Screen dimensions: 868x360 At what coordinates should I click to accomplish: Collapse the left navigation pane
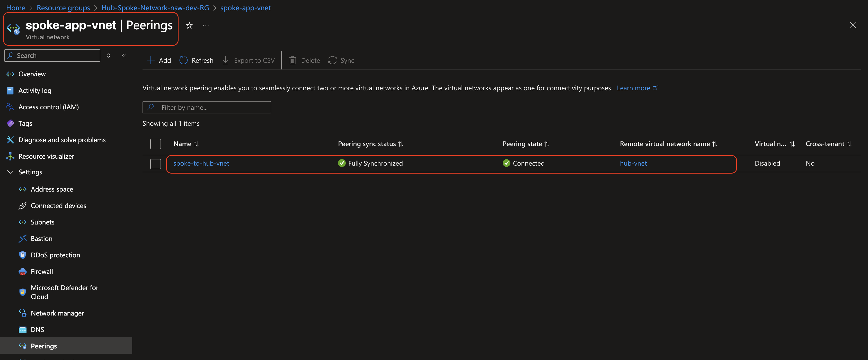(124, 55)
